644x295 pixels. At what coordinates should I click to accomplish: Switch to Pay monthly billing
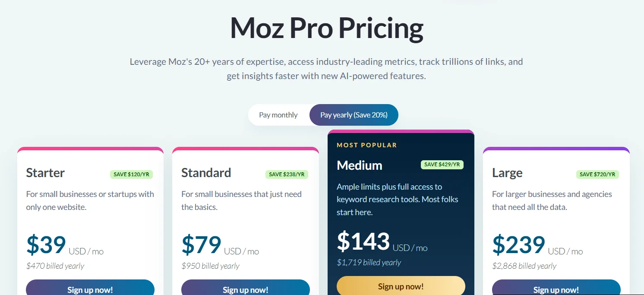click(x=278, y=115)
